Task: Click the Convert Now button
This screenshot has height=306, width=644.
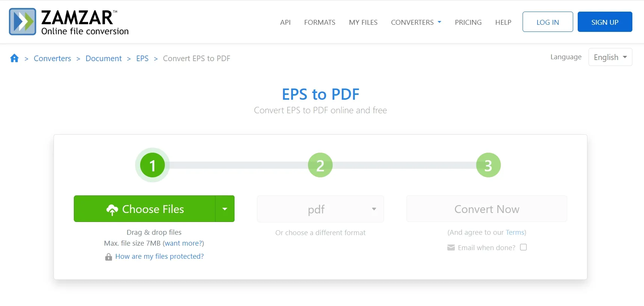Action: [x=486, y=209]
